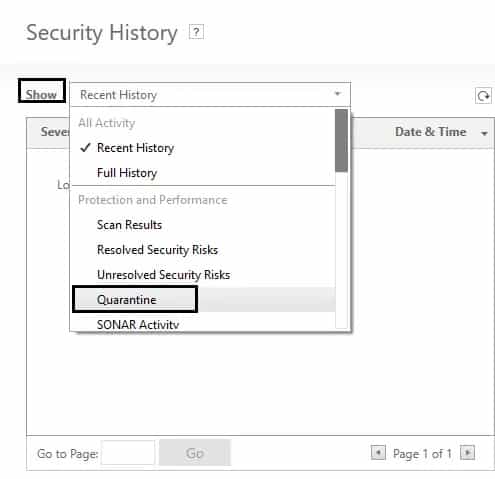Select SONAR Activity option
Screen dimensions: 495x479
click(x=138, y=324)
